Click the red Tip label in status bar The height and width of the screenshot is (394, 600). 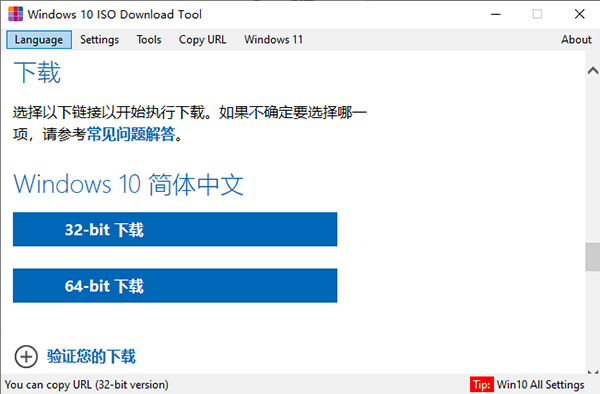[481, 384]
